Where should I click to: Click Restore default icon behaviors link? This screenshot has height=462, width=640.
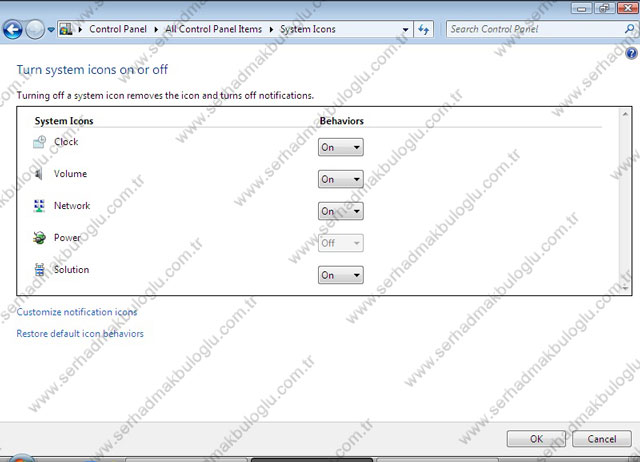80,333
